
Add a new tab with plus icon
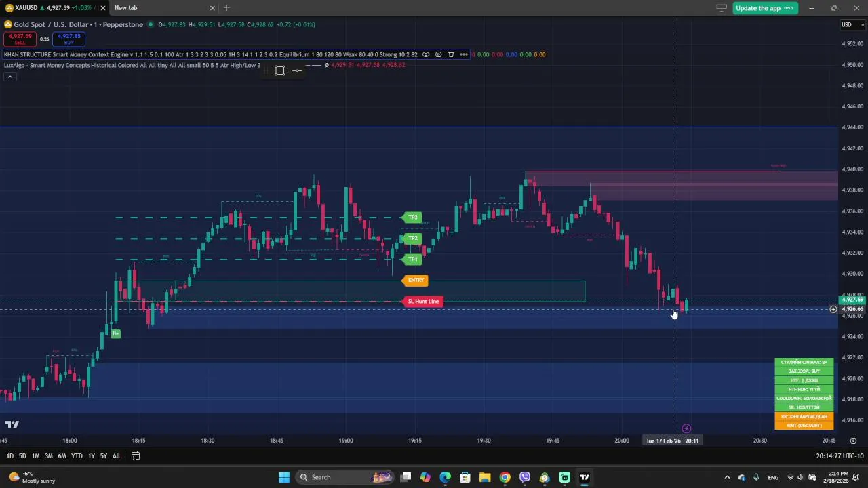pos(226,8)
